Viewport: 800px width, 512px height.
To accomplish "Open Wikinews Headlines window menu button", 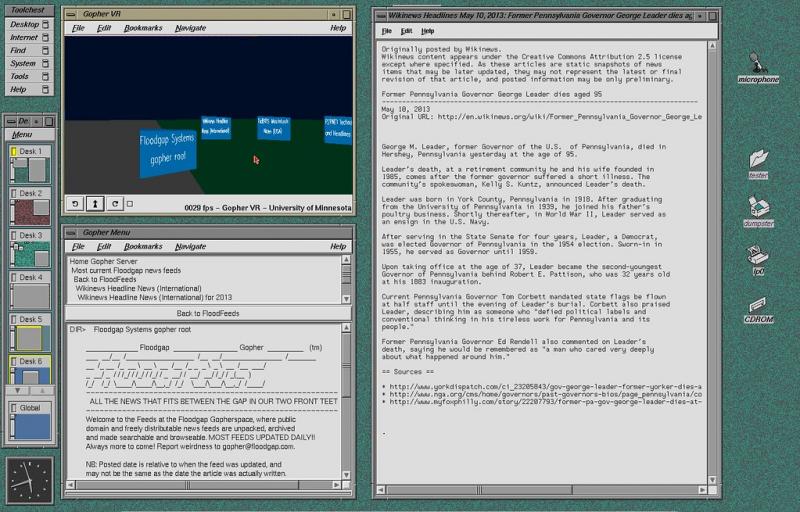I will pos(381,16).
